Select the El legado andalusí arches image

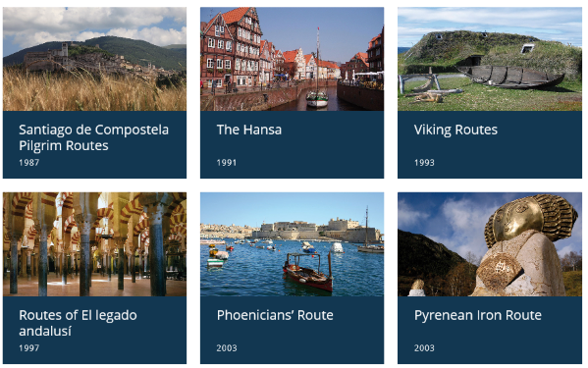click(94, 244)
